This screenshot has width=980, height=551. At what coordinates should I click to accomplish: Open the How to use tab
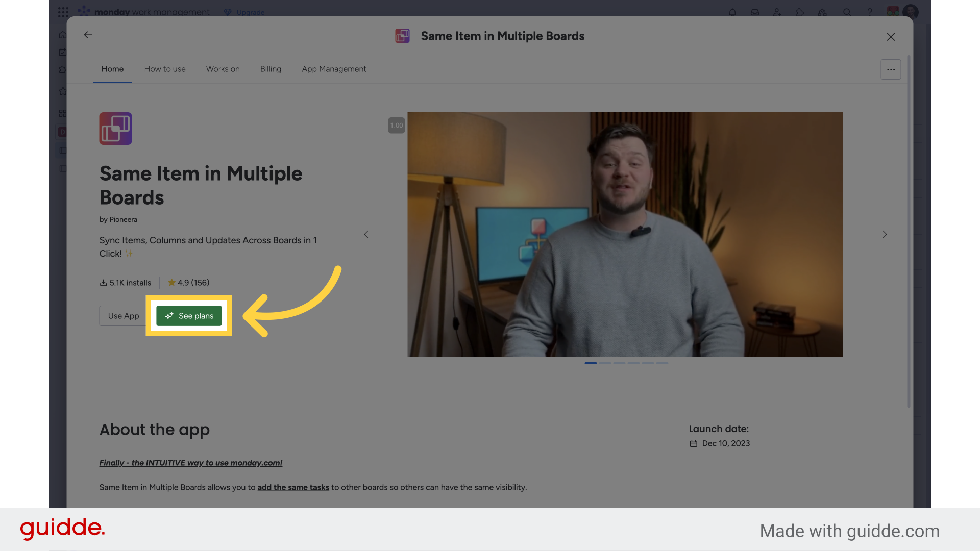pos(165,69)
